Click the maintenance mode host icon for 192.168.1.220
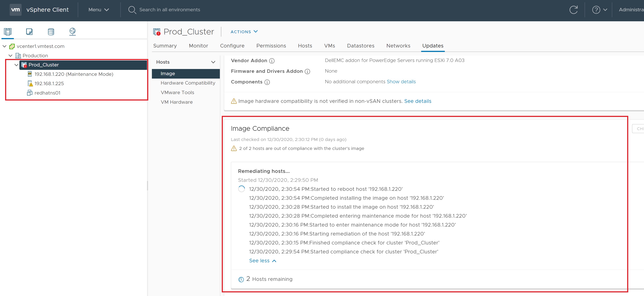This screenshot has width=644, height=296. pos(30,74)
